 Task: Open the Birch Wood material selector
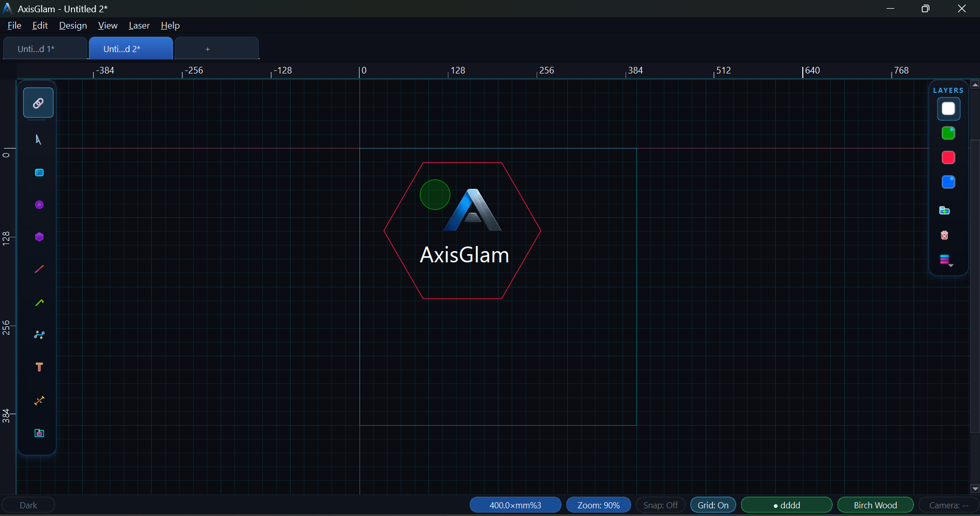coord(875,505)
